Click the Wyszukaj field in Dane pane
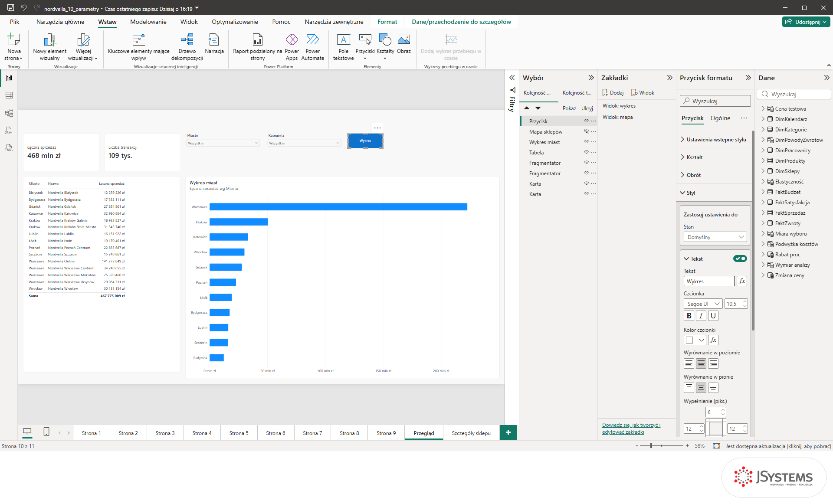Viewport: 833px width, 504px height. click(x=794, y=94)
